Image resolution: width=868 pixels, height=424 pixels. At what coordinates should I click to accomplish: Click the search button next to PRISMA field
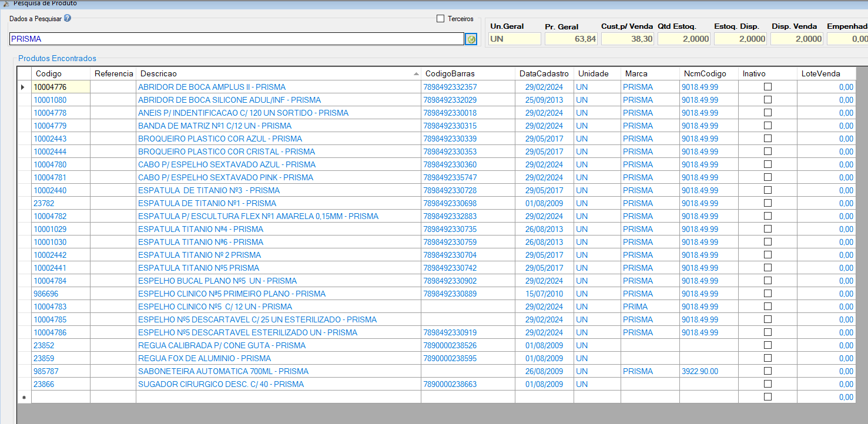471,39
